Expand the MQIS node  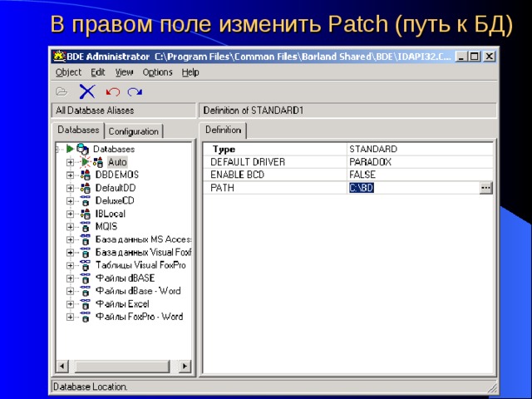tap(70, 227)
